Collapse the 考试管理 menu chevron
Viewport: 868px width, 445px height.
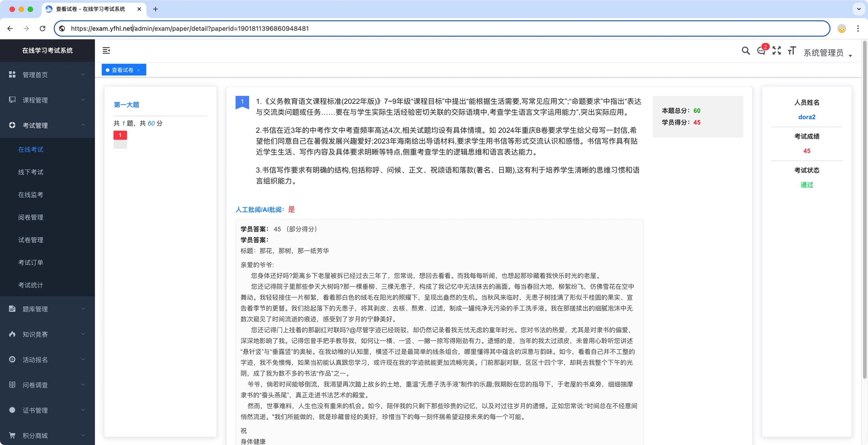click(x=83, y=125)
